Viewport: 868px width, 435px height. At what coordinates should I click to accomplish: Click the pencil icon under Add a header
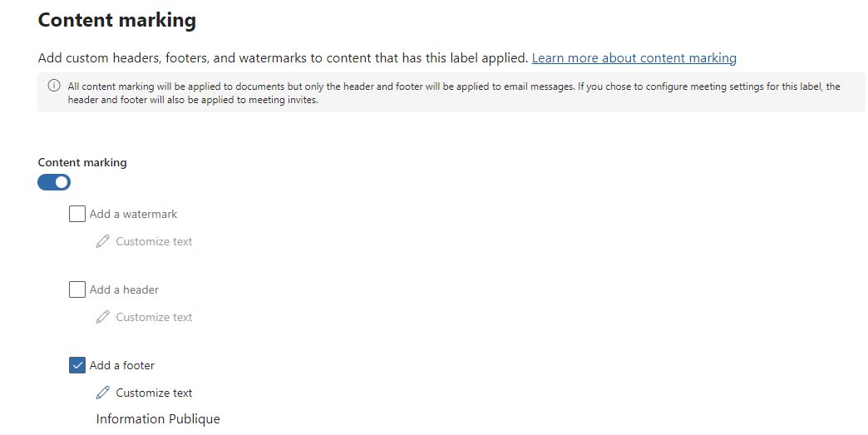tap(103, 318)
